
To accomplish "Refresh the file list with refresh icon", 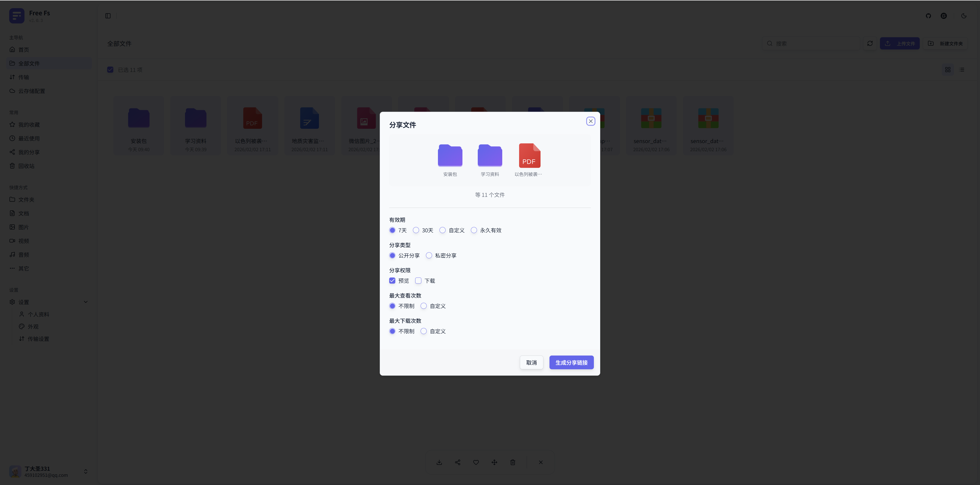I will click(870, 43).
